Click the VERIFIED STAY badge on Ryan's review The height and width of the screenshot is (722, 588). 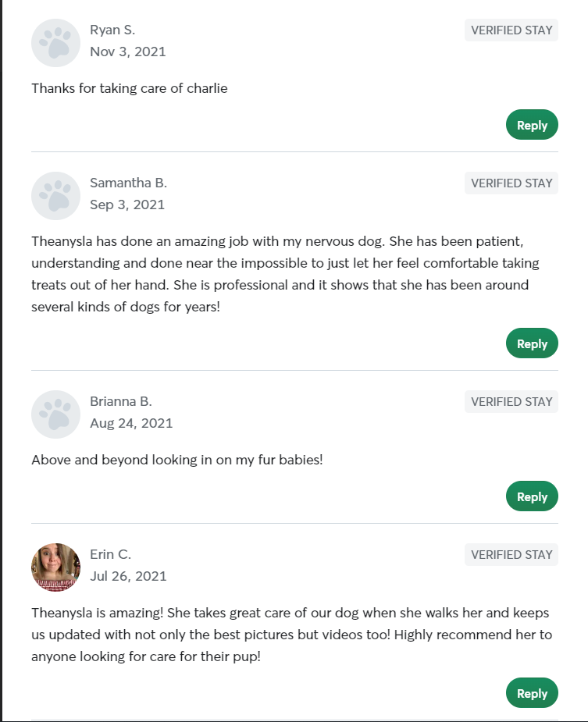511,30
